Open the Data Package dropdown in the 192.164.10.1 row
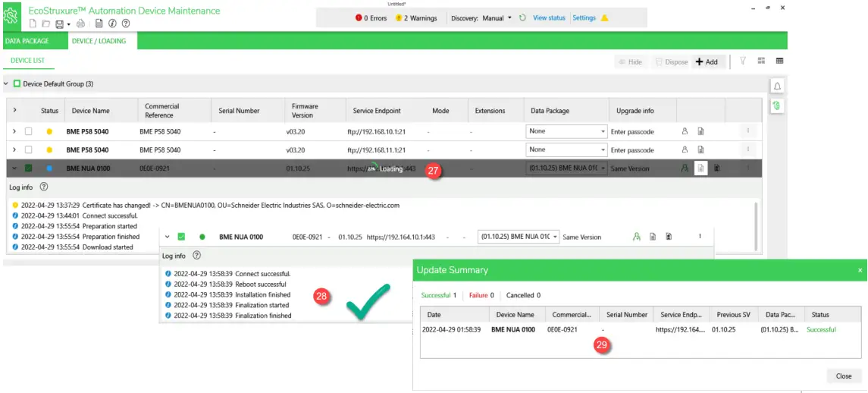The height and width of the screenshot is (393, 868). point(519,237)
